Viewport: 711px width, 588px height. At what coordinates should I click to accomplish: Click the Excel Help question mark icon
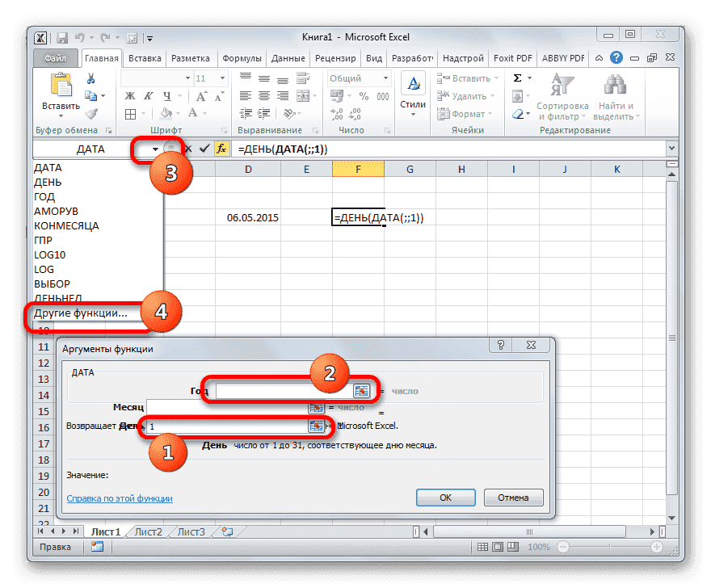coord(616,58)
